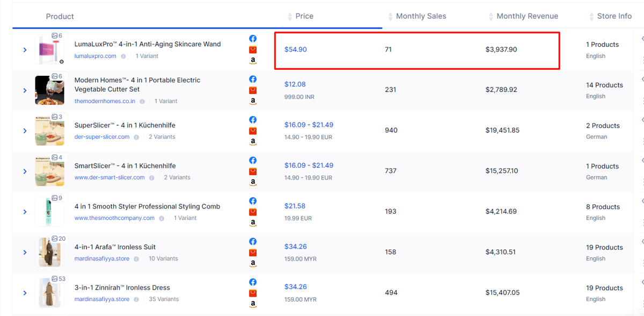Select the 940 monthly sales value
644x316 pixels.
click(x=391, y=130)
